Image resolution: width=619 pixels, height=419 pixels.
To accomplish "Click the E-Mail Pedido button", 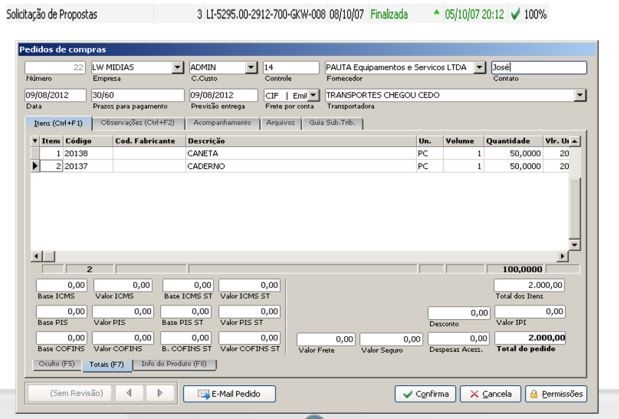I will click(x=229, y=394).
